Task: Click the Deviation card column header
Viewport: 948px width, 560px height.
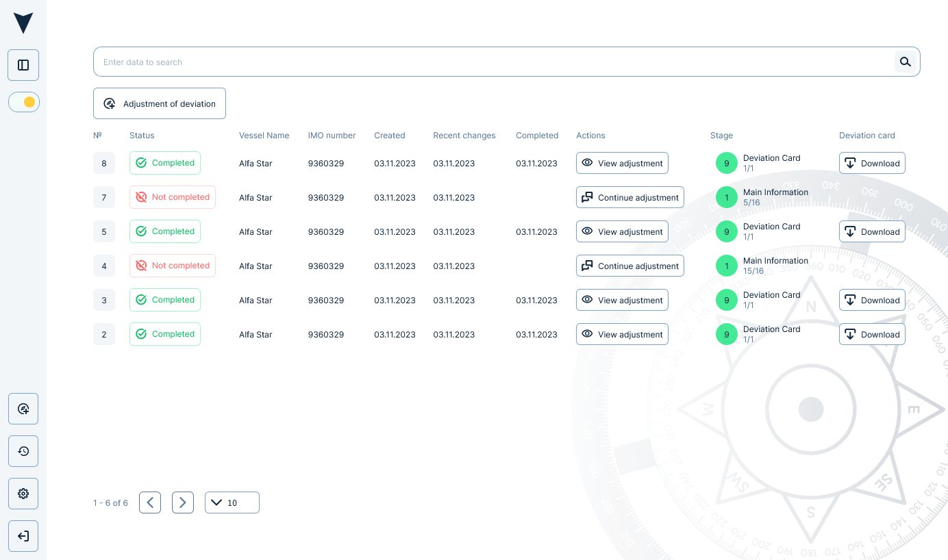Action: (x=867, y=136)
